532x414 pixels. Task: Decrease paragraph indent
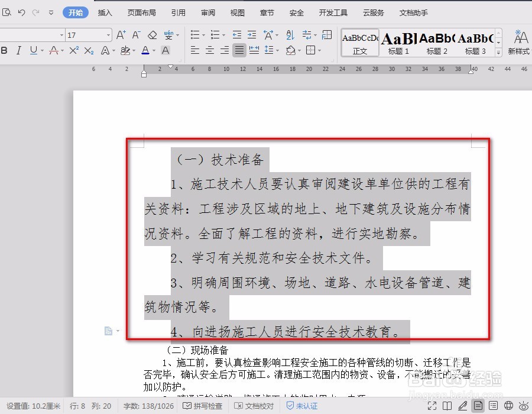pos(237,35)
